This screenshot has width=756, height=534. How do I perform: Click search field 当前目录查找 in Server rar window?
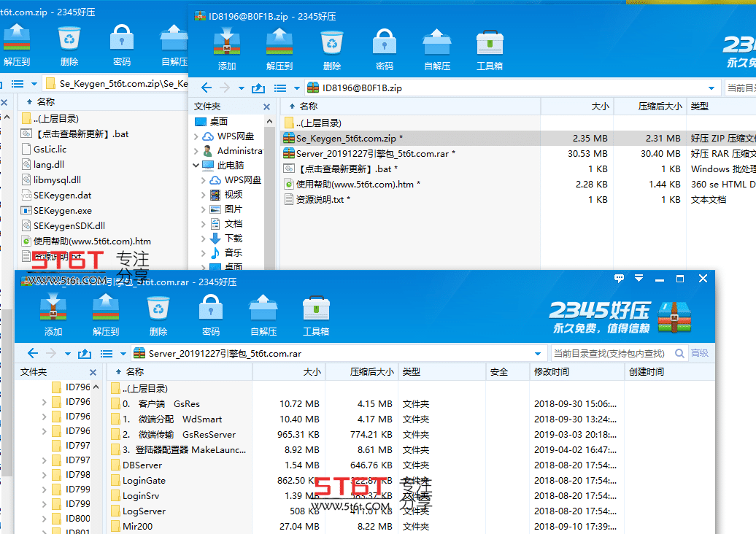click(612, 353)
